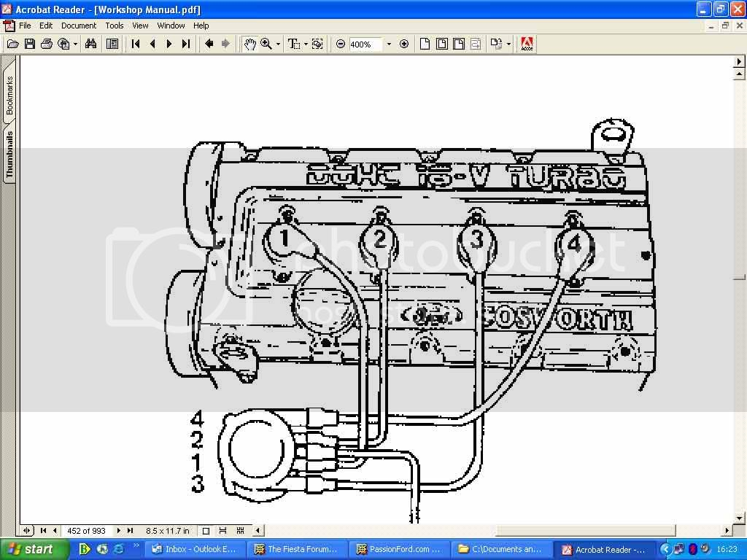Open the Window menu
This screenshot has width=747, height=560.
(171, 26)
